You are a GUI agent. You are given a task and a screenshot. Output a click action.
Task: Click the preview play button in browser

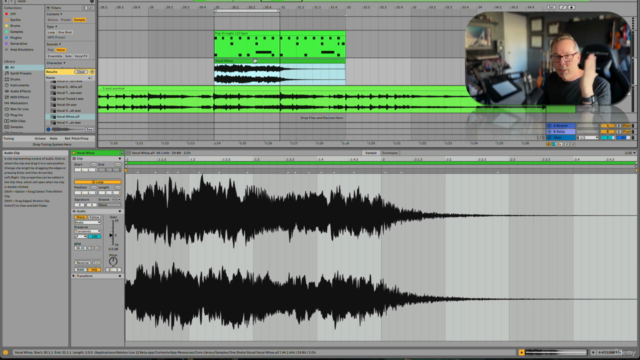click(x=48, y=129)
